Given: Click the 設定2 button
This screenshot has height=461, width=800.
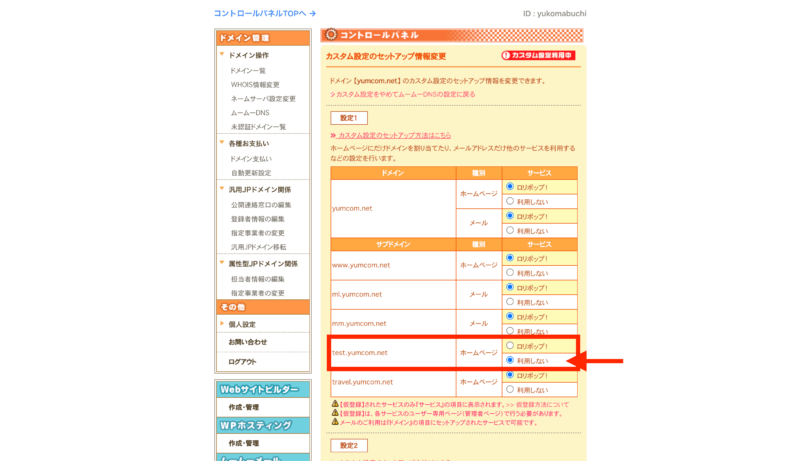Looking at the screenshot, I should coord(349,445).
